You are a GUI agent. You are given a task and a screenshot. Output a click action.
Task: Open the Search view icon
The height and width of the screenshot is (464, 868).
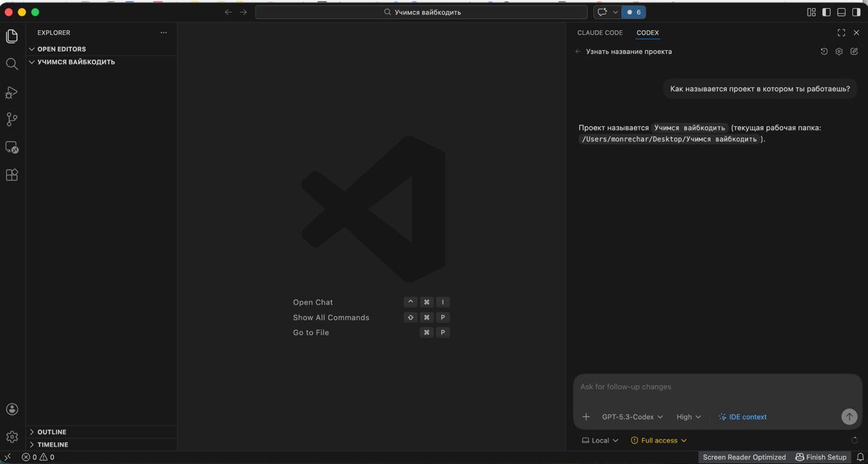click(x=12, y=64)
